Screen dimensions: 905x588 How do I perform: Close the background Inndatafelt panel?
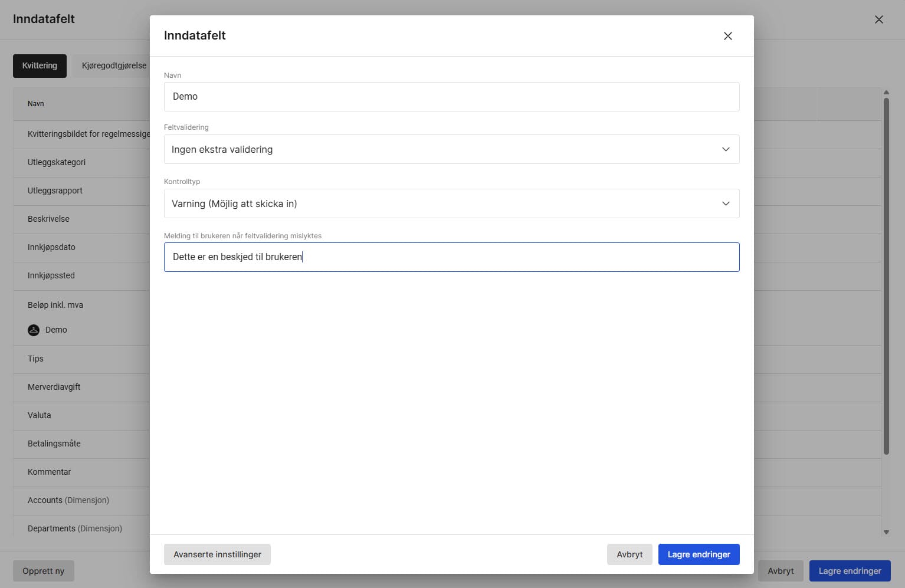(878, 19)
